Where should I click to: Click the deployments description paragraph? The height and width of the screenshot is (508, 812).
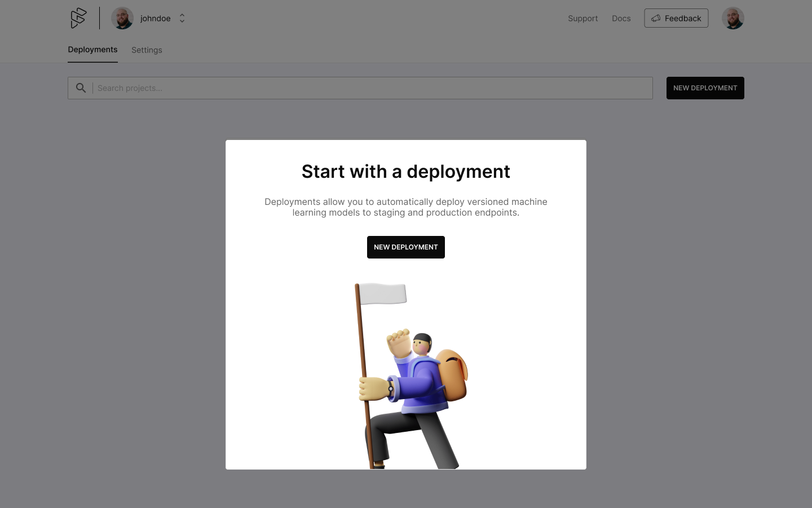405,207
